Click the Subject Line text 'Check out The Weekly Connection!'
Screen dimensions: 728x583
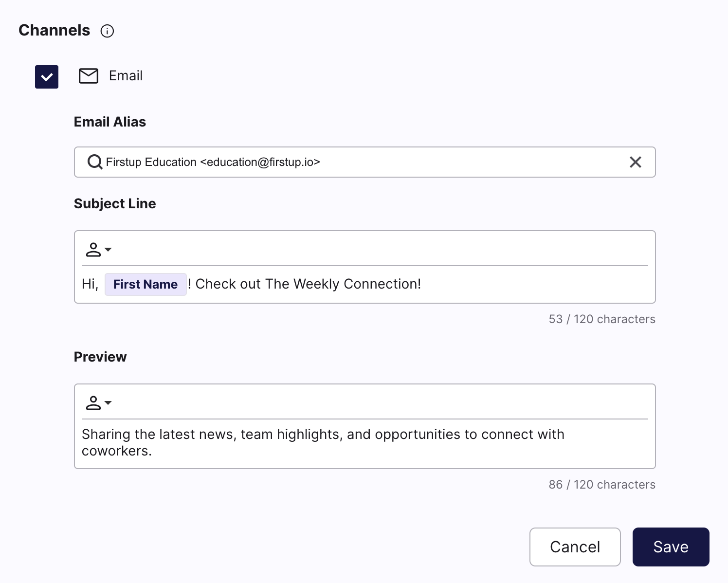pyautogui.click(x=308, y=284)
